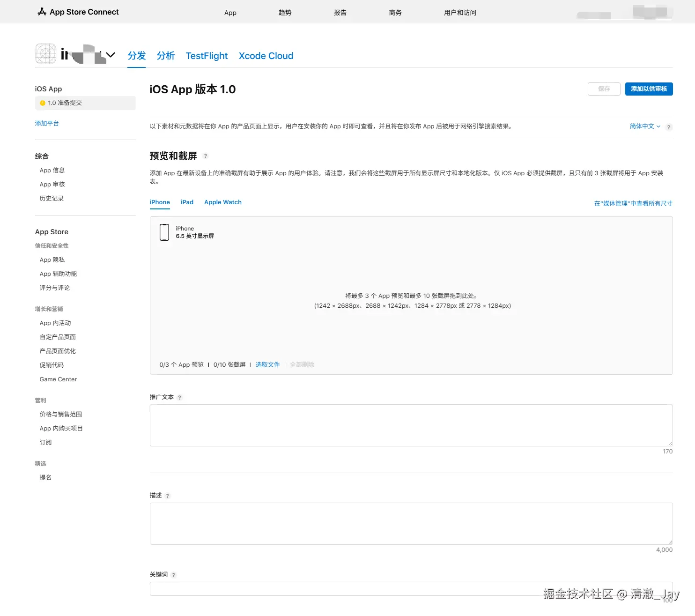The height and width of the screenshot is (616, 695).
Task: Open Game Center in the sidebar
Action: tap(59, 379)
